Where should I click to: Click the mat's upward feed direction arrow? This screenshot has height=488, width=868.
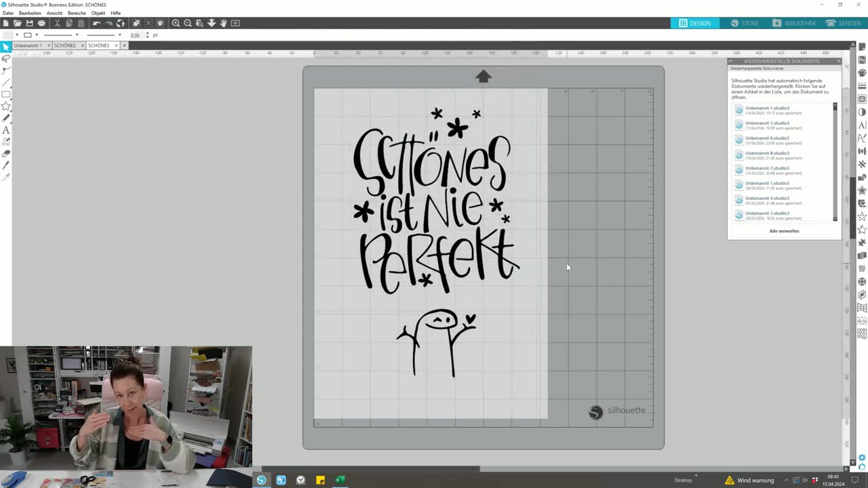[x=483, y=77]
